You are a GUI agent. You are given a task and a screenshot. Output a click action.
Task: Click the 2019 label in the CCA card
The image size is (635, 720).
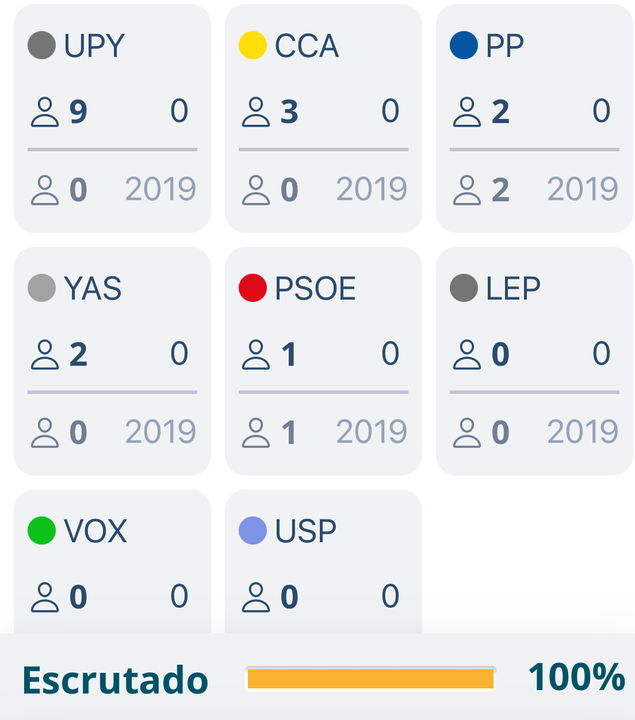371,189
